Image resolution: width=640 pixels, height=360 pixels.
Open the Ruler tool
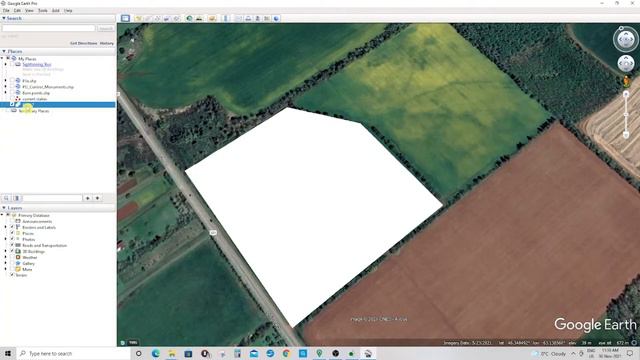pyautogui.click(x=226, y=18)
